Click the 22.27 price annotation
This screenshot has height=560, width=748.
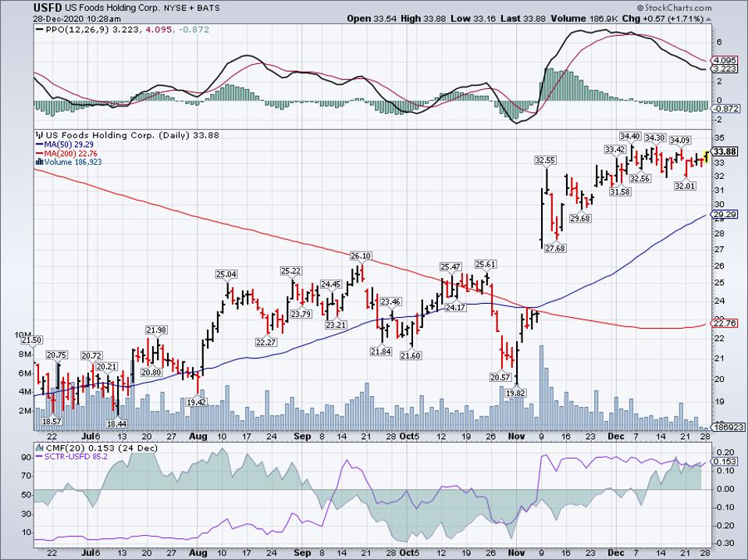click(265, 342)
